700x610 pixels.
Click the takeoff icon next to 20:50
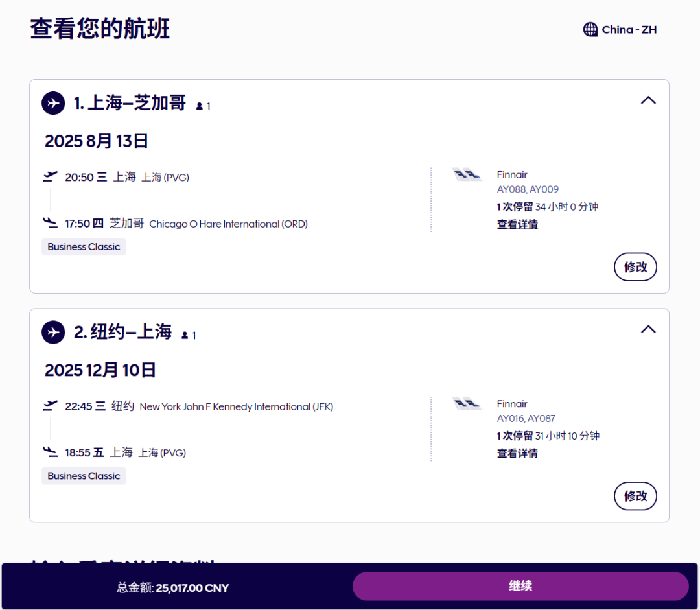pyautogui.click(x=50, y=176)
